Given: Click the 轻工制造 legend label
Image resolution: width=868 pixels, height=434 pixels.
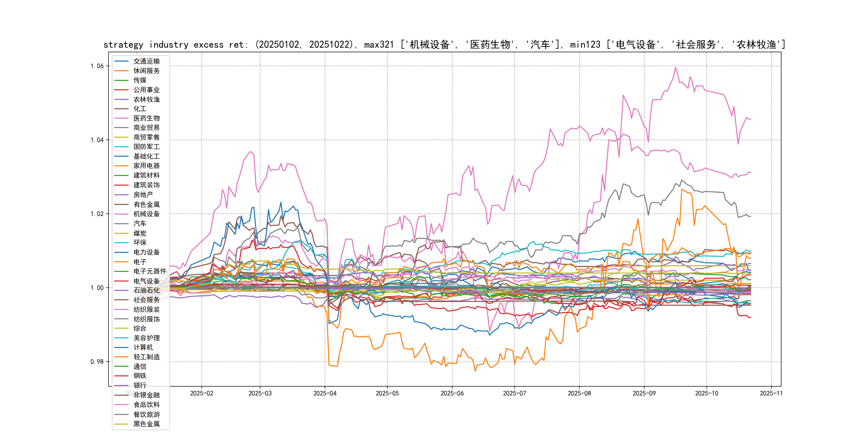Looking at the screenshot, I should pyautogui.click(x=146, y=357).
